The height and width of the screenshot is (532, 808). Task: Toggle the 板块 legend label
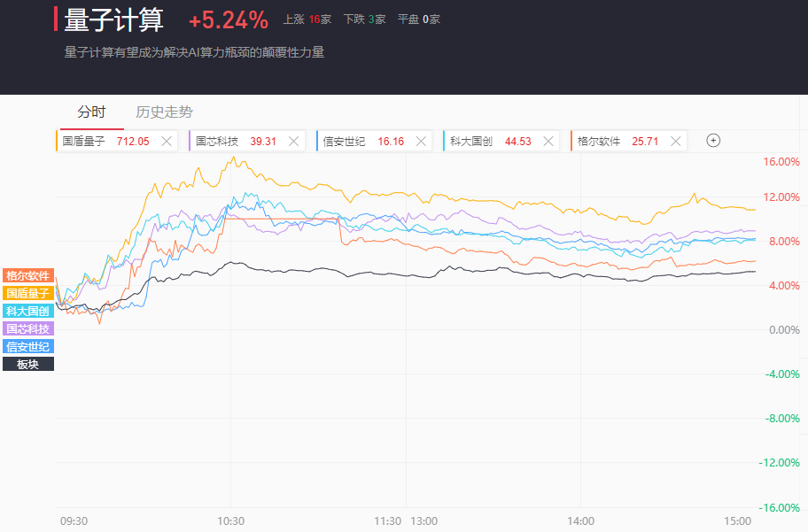click(x=28, y=364)
